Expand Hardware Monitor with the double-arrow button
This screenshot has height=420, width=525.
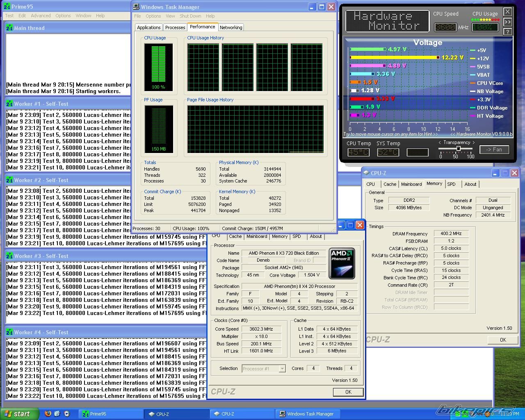tap(508, 22)
